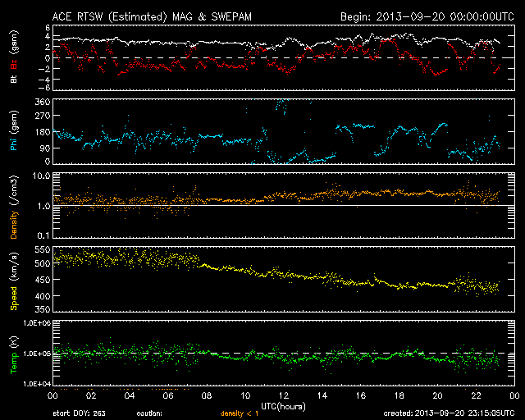Screen dimensions: 525x420
Task: Click the Begin date timestamp text
Action: click(426, 16)
